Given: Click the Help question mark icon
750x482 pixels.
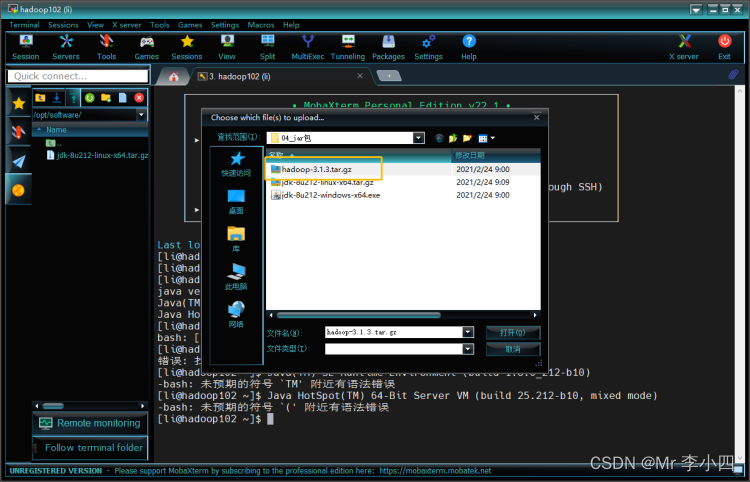Looking at the screenshot, I should [x=469, y=47].
